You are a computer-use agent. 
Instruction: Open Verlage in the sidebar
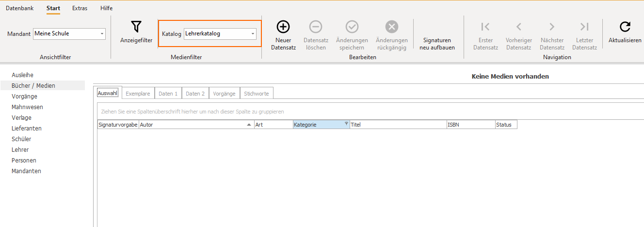21,118
